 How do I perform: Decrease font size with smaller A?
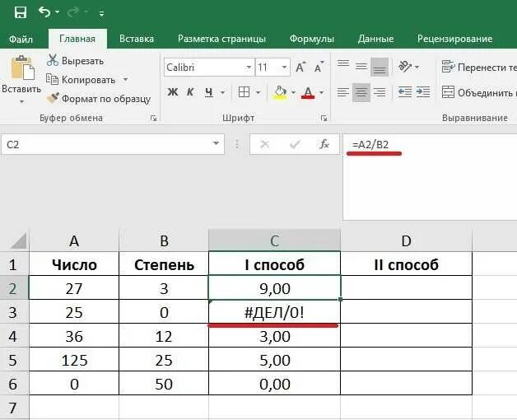[319, 68]
